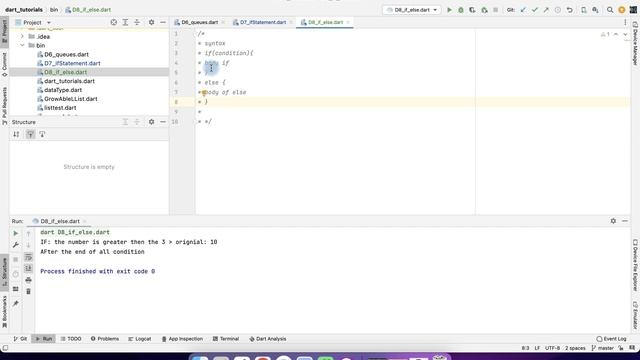Open the Logcat tool window
The width and height of the screenshot is (640, 360).
(x=140, y=339)
